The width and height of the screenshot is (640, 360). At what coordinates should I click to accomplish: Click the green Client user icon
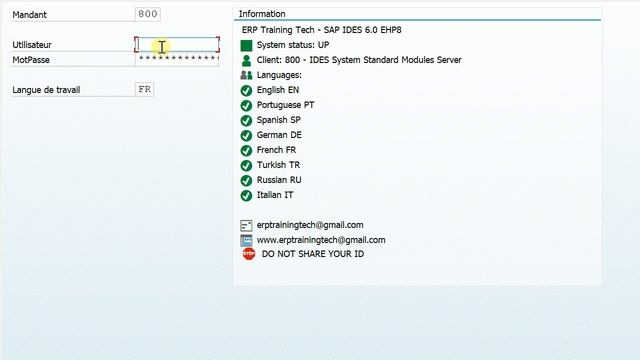tap(246, 60)
